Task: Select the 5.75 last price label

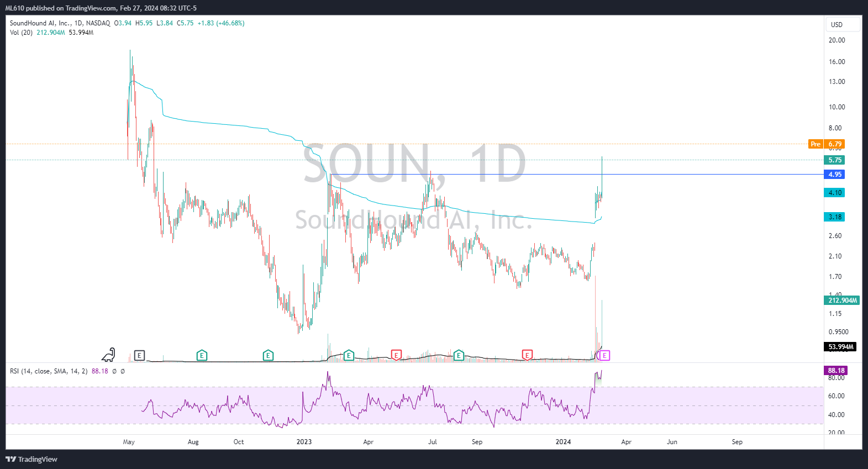Action: point(834,160)
